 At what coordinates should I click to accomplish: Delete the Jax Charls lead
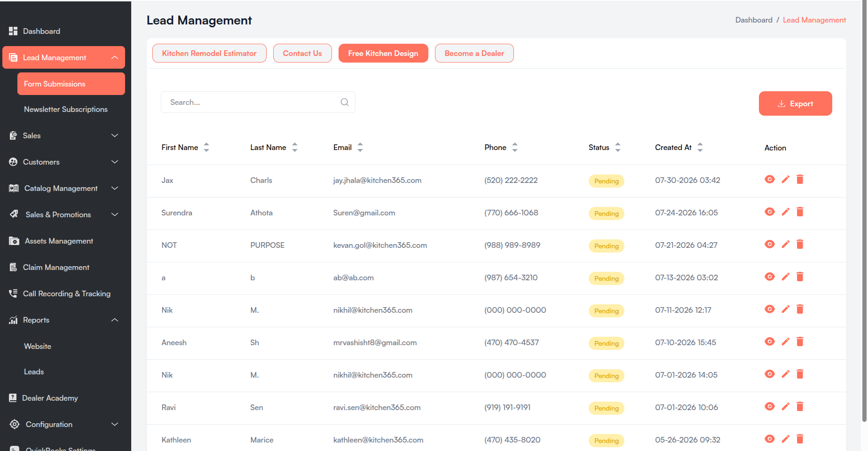point(800,179)
